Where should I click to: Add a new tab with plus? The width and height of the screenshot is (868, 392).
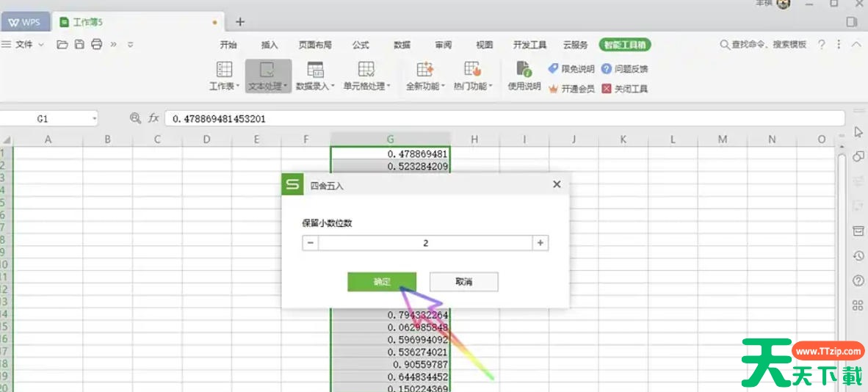(239, 22)
